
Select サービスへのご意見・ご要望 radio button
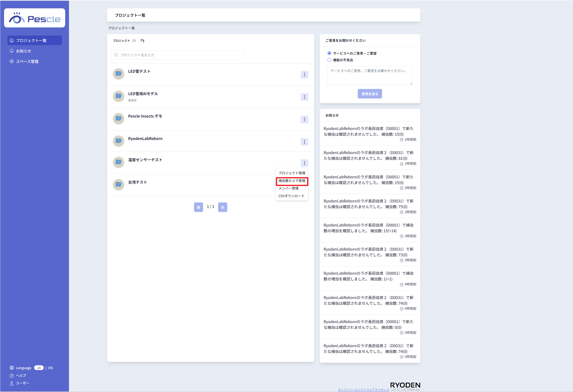coord(329,53)
